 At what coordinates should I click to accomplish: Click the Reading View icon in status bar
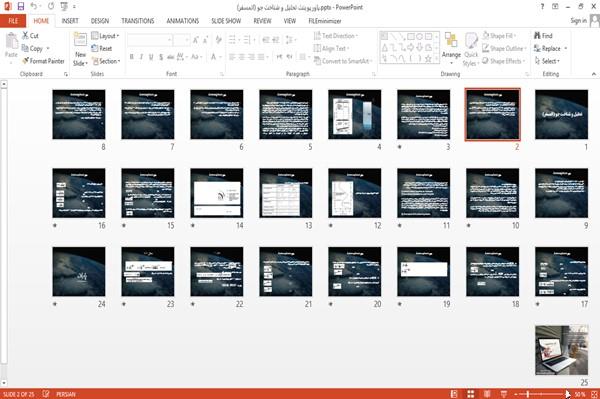point(487,394)
